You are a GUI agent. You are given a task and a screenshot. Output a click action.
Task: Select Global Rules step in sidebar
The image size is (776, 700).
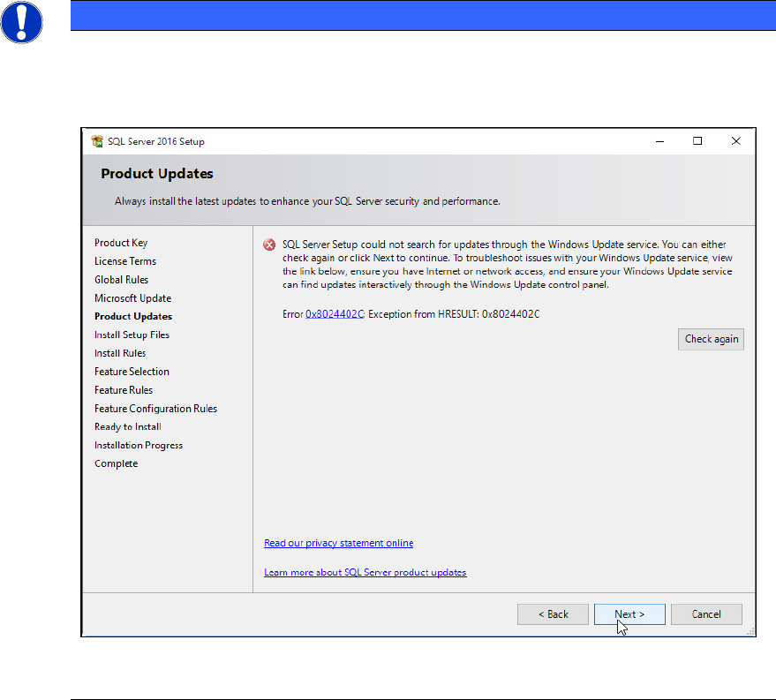click(121, 280)
